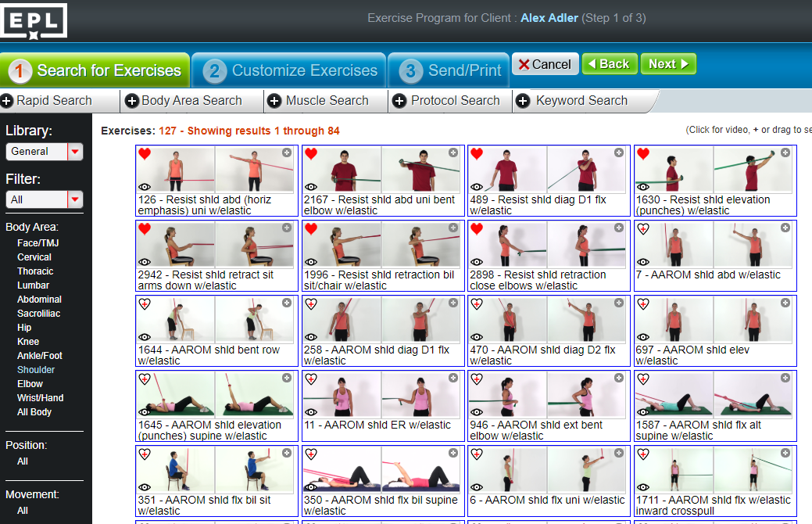Add exercise 1711 with the plus icon

(x=785, y=453)
